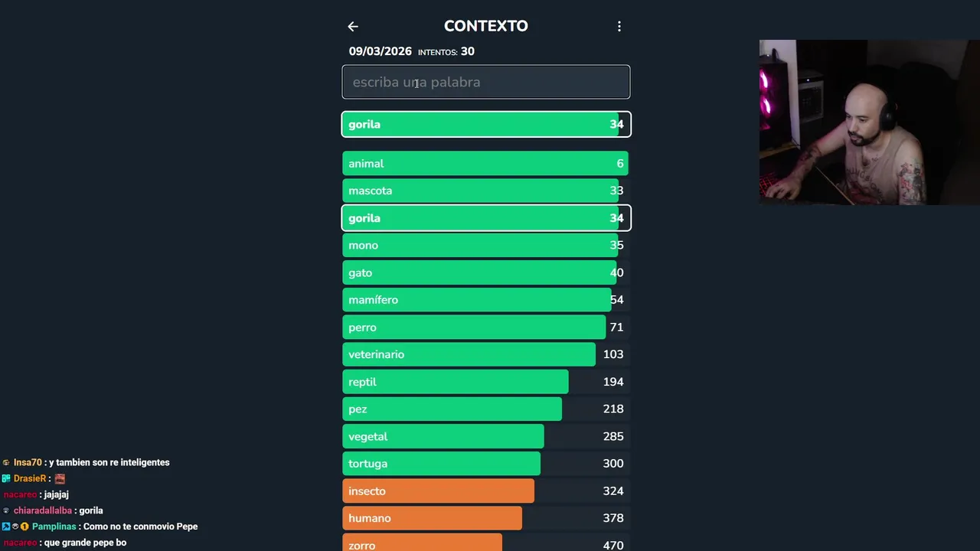Click the gato guess row

(x=485, y=272)
